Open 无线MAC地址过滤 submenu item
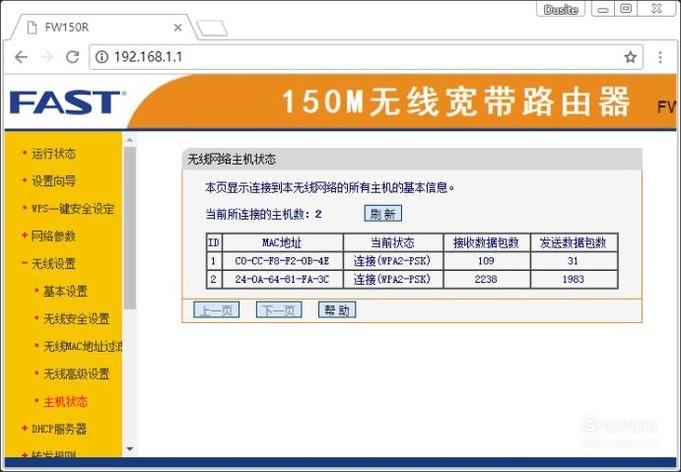This screenshot has height=472, width=681. tap(83, 346)
